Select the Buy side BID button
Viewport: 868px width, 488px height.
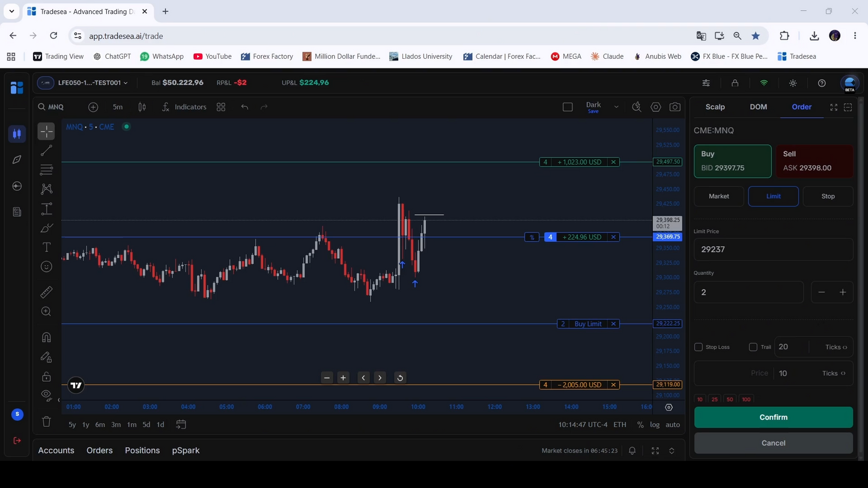733,161
